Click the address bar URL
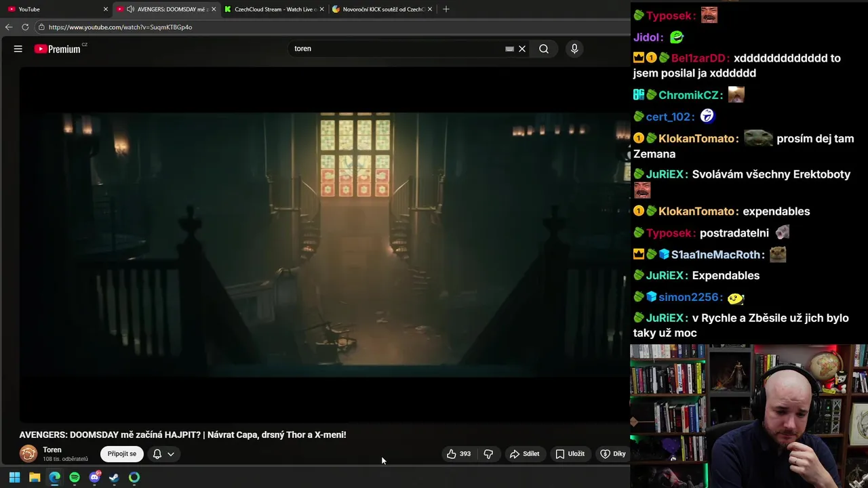The image size is (868, 488). pyautogui.click(x=120, y=27)
